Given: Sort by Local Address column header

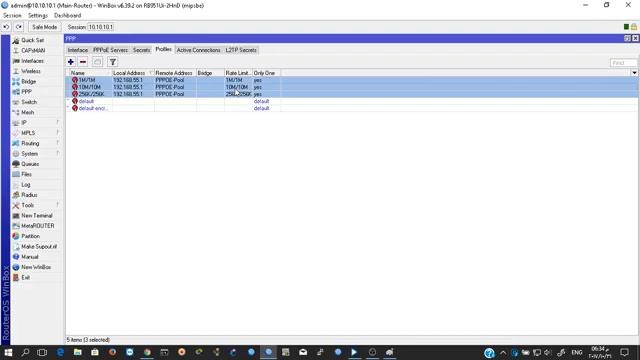Looking at the screenshot, I should [133, 73].
